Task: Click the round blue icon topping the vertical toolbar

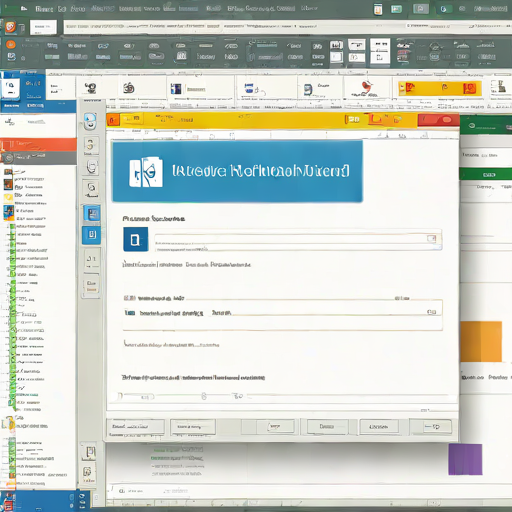Action: [90, 121]
